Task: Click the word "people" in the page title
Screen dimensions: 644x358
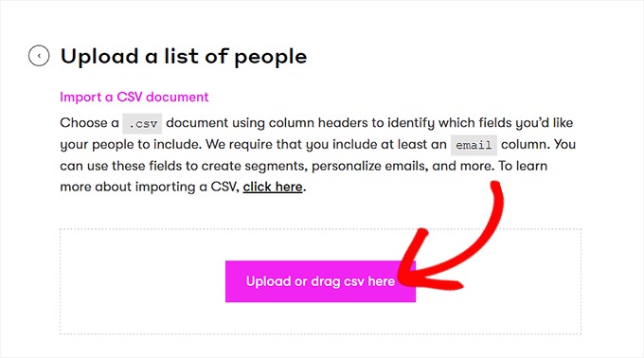Action: pos(271,58)
